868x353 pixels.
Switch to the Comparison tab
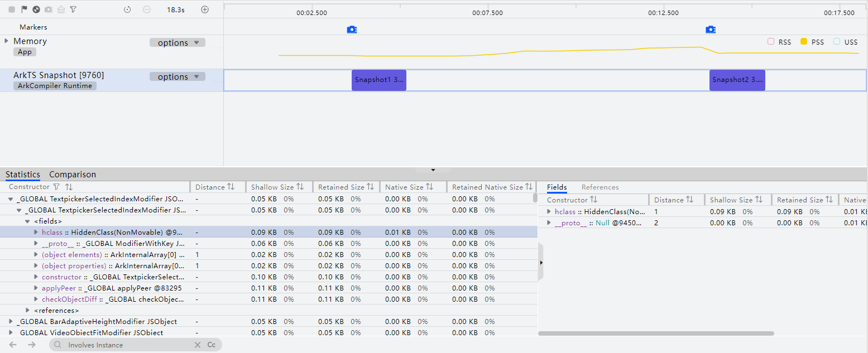(x=73, y=175)
